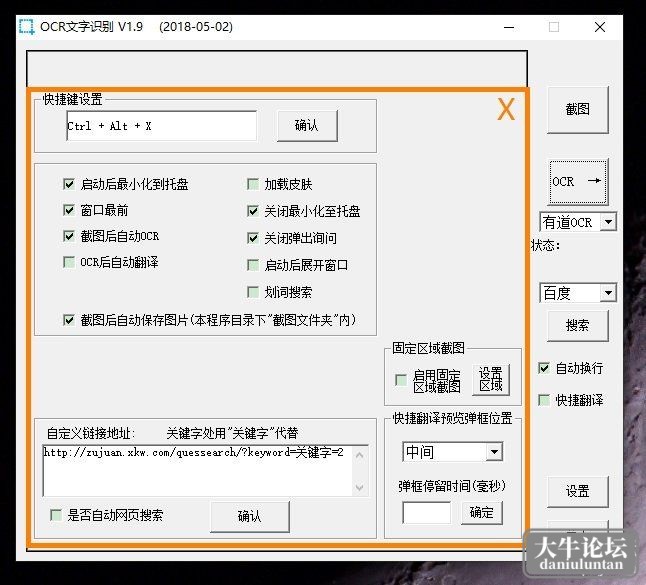
Task: Open the 中间 popup position dropdown
Action: (x=494, y=452)
